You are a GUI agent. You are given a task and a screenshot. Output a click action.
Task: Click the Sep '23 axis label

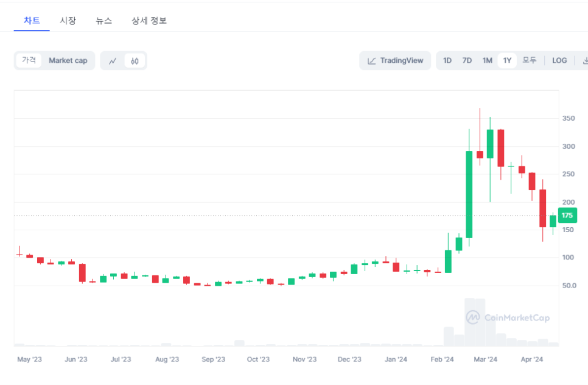[x=214, y=359]
